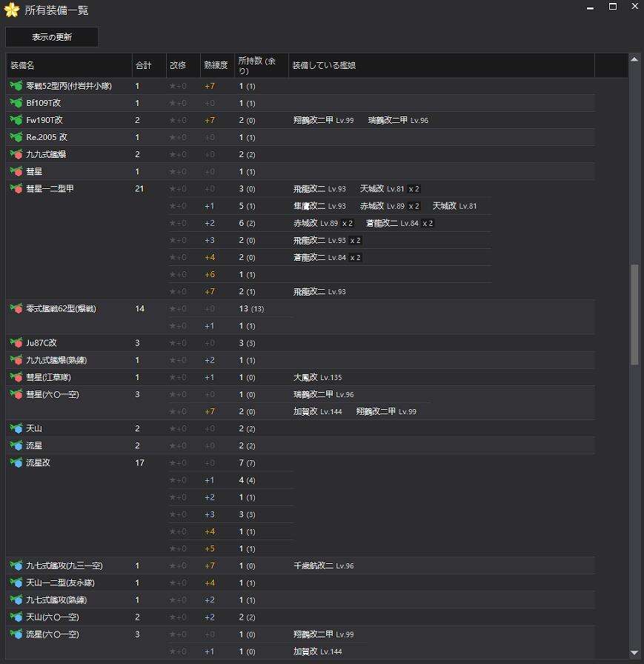Viewport: 644px width, 664px height.
Task: Select the Ju87C改 equipment name
Action: tap(42, 343)
